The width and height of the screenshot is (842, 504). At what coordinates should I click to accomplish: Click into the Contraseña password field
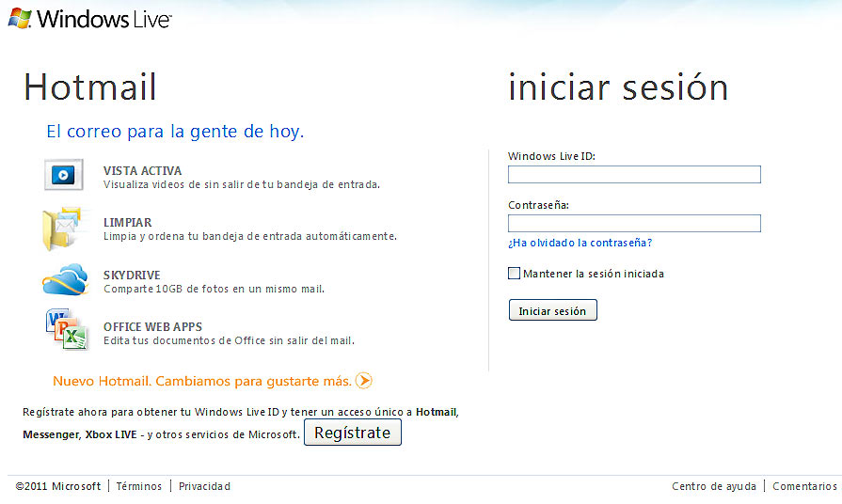633,224
